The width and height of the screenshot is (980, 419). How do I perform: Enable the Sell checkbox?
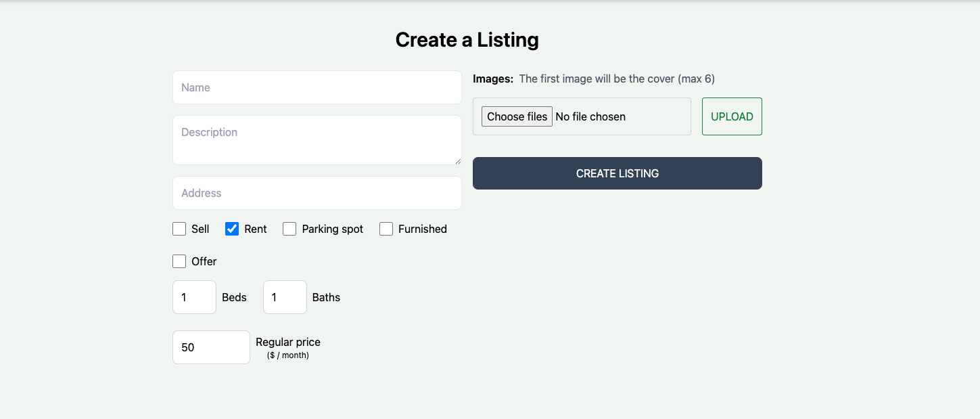pyautogui.click(x=179, y=229)
